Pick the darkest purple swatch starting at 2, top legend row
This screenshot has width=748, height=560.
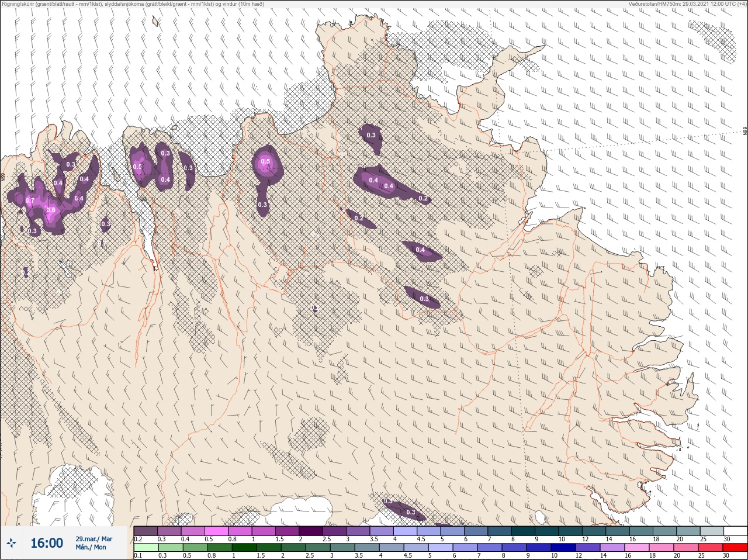[312, 531]
